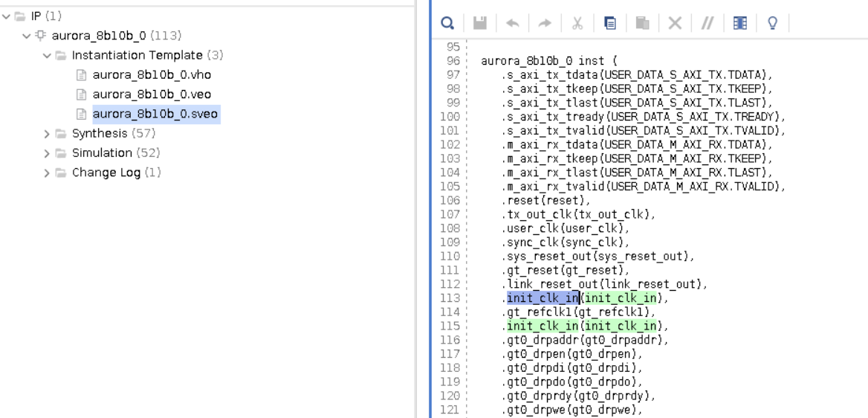Click the .gt0_drpaddr port line

[586, 341]
